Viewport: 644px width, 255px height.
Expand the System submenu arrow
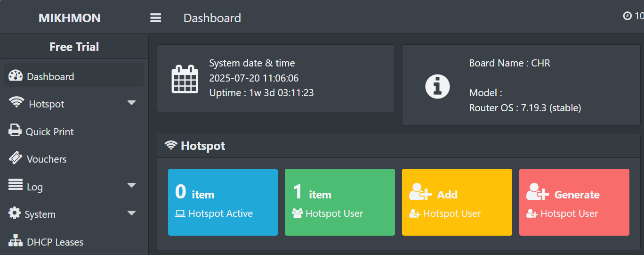click(132, 213)
